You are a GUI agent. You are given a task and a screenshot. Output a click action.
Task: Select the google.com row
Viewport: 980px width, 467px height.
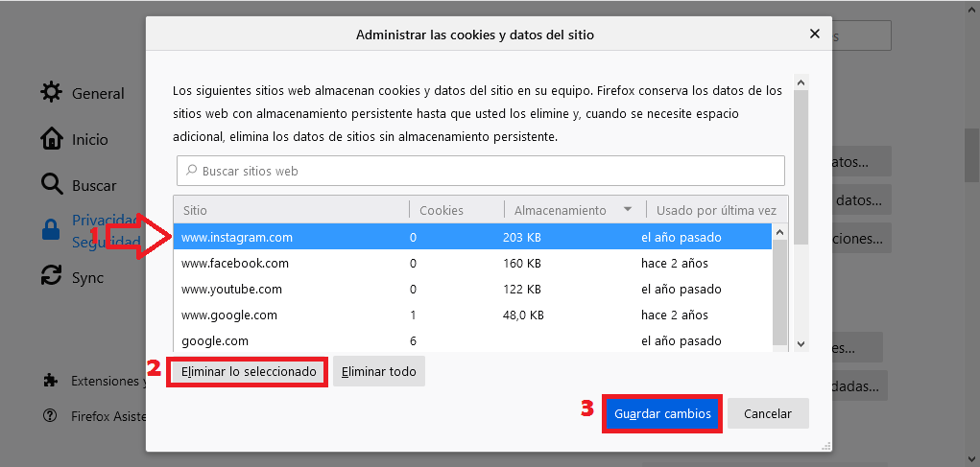coord(472,340)
